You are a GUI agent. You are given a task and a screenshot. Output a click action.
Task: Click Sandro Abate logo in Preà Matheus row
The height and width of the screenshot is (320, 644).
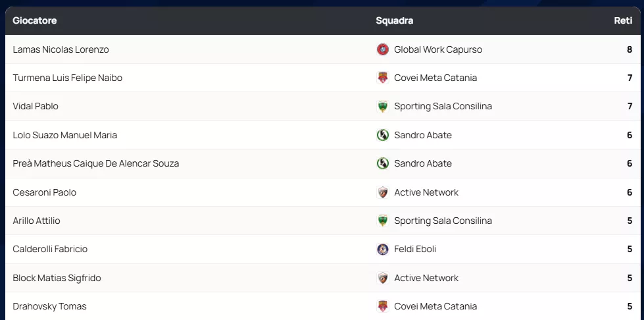tap(382, 163)
